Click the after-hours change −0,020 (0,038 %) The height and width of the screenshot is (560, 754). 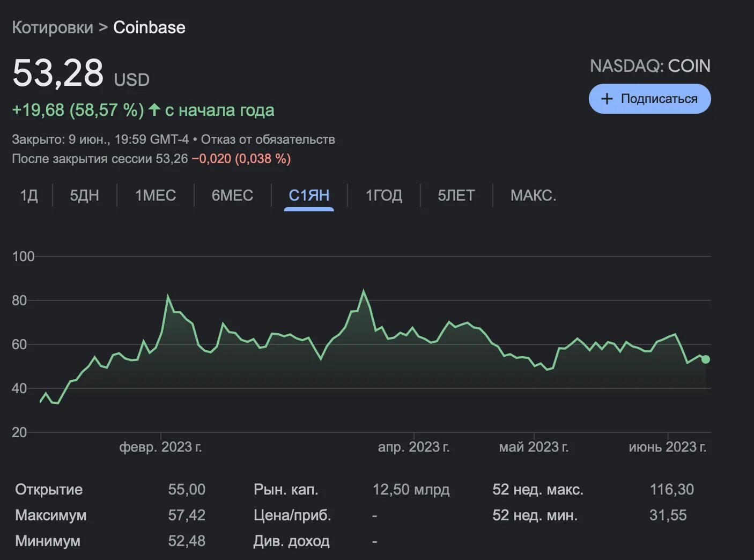(x=241, y=159)
